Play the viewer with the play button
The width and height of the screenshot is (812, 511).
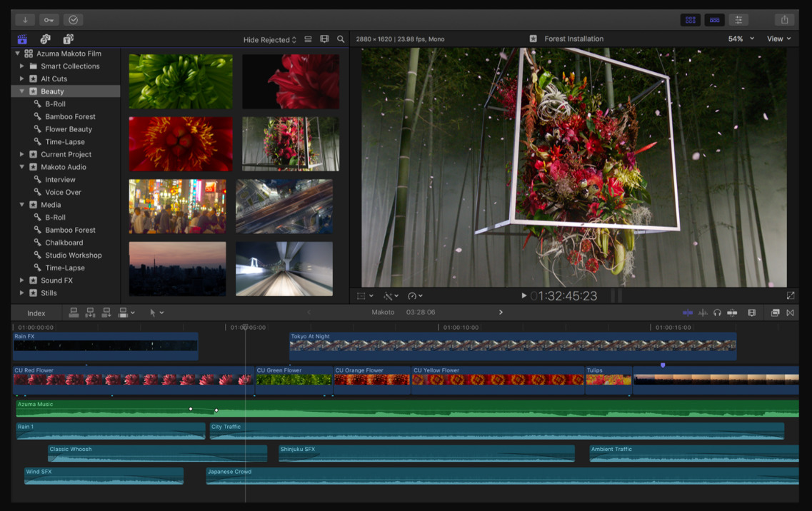[524, 295]
